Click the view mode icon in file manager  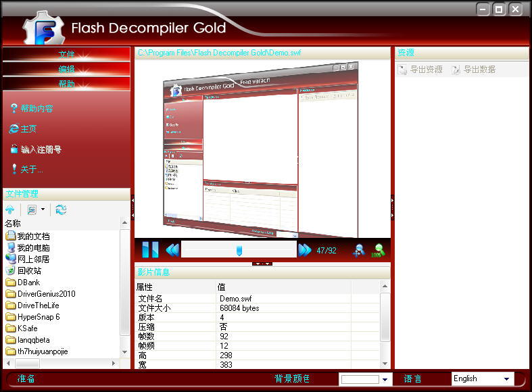pos(32,210)
